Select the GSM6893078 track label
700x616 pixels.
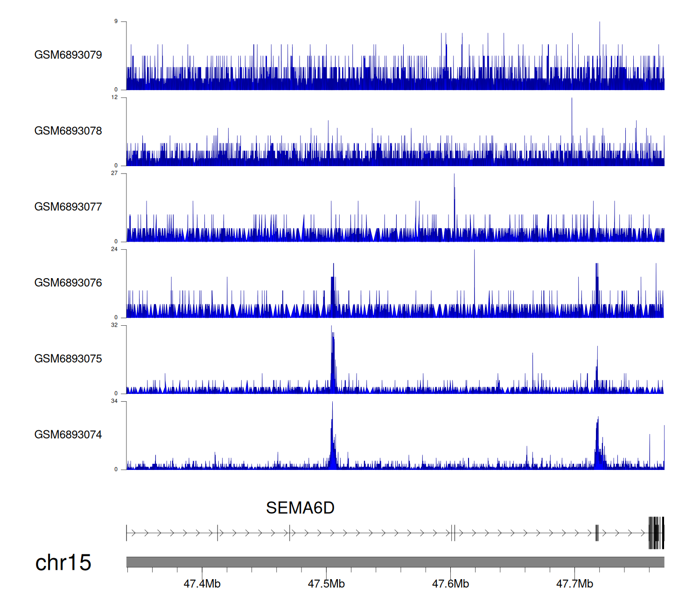68,131
